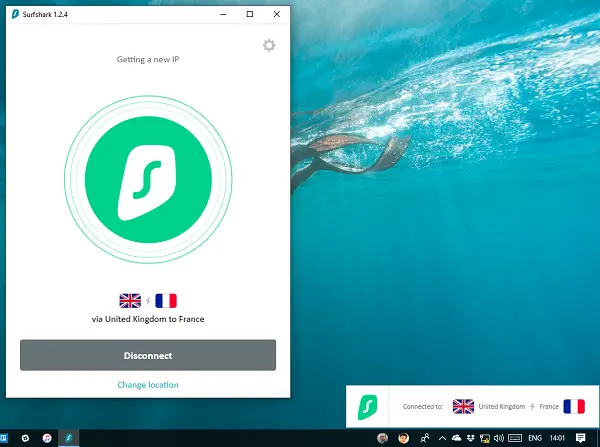Click UK flag in the Connected to notification
The image size is (600, 447).
463,406
